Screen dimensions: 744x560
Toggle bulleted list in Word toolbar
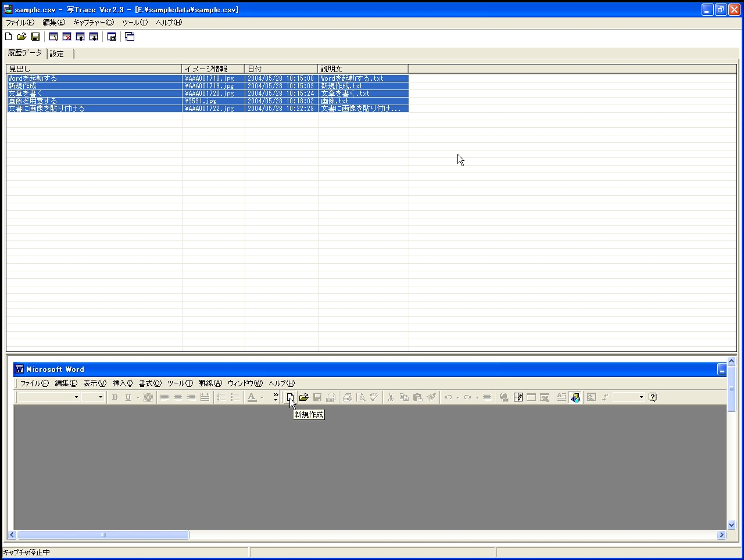(x=235, y=397)
